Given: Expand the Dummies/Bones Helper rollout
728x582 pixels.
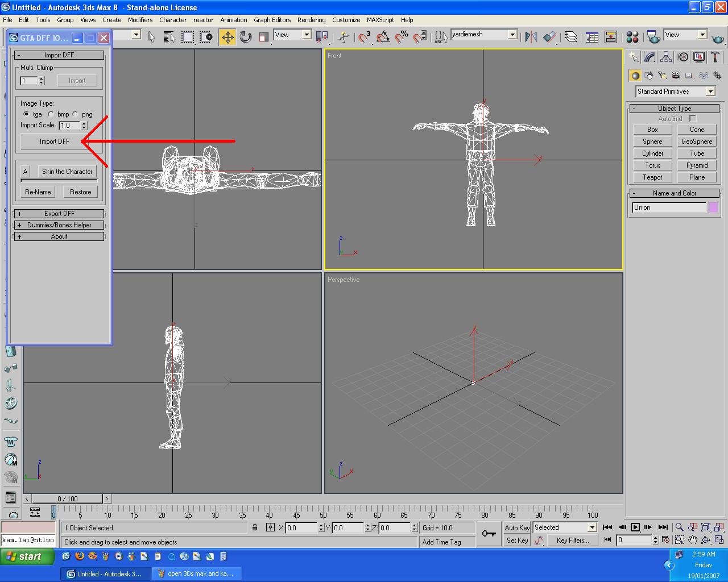Looking at the screenshot, I should (59, 225).
